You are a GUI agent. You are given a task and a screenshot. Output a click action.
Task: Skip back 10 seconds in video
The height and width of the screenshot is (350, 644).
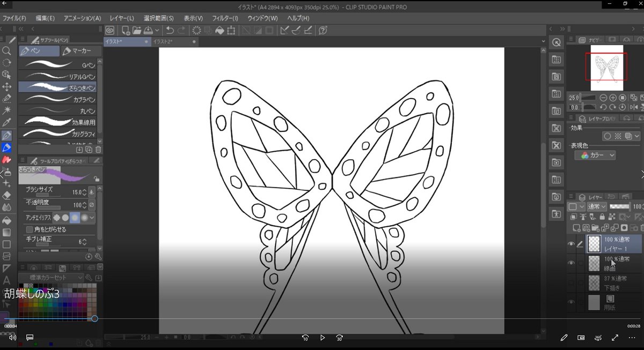305,338
